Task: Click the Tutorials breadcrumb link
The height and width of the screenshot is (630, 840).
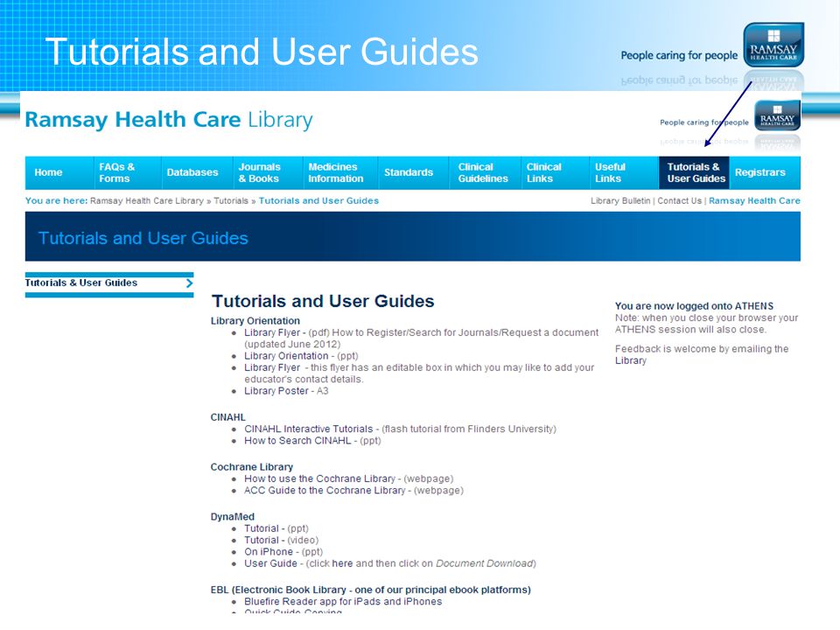Action: click(x=231, y=201)
